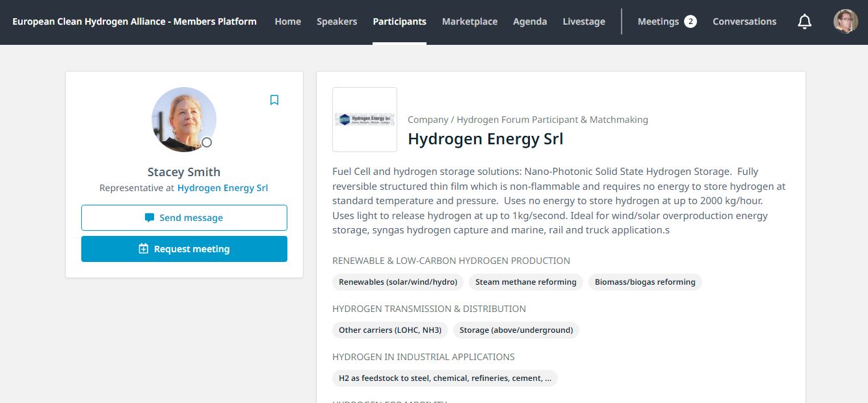Click the platform title in header
This screenshot has width=868, height=403.
point(135,21)
